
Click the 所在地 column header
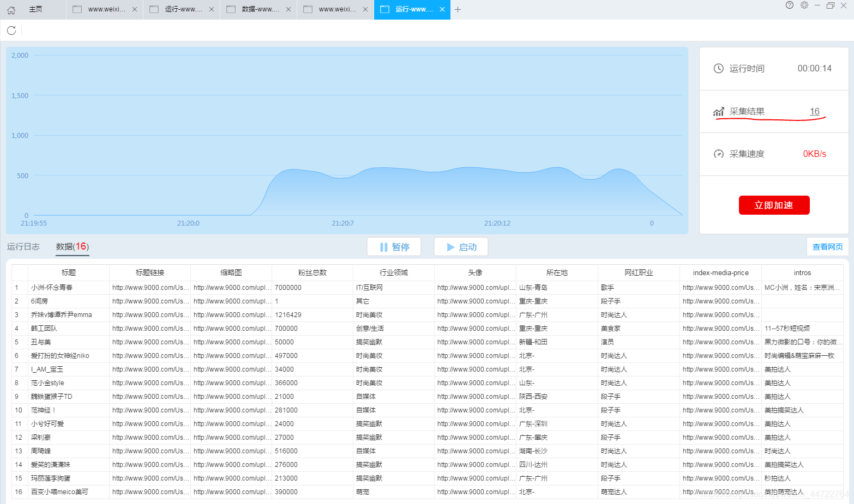pyautogui.click(x=557, y=272)
